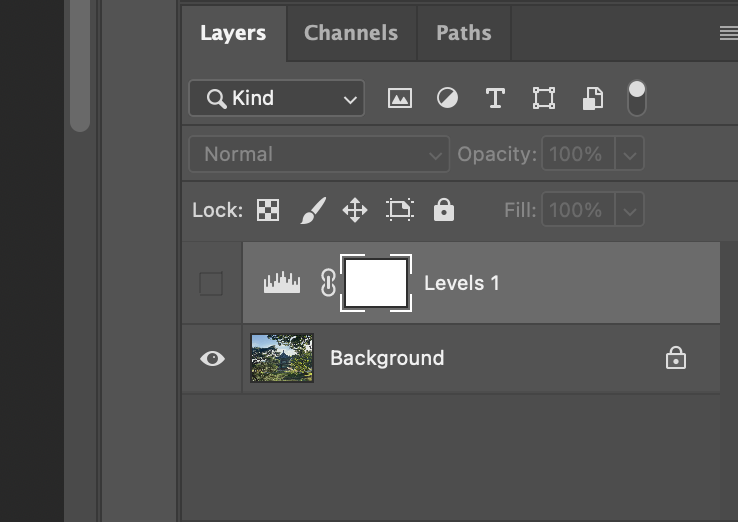Switch to the Channels tab

pyautogui.click(x=351, y=33)
